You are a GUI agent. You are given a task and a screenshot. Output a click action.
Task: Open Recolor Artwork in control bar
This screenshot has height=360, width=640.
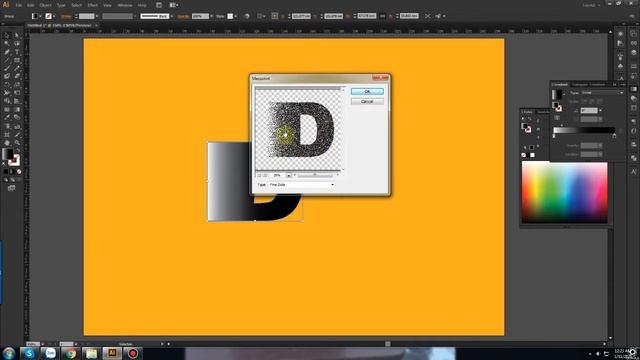247,16
